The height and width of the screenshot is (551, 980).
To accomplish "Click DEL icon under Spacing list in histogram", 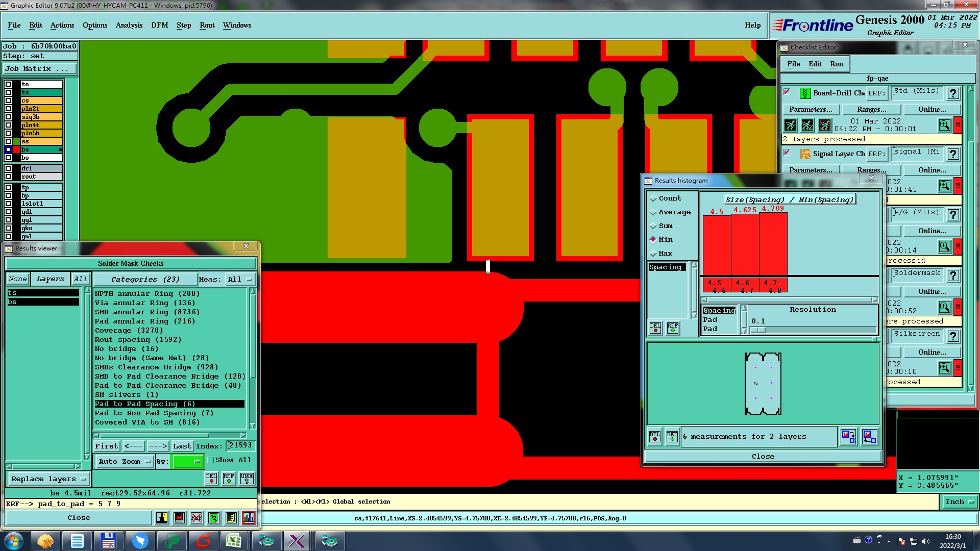I will [655, 328].
